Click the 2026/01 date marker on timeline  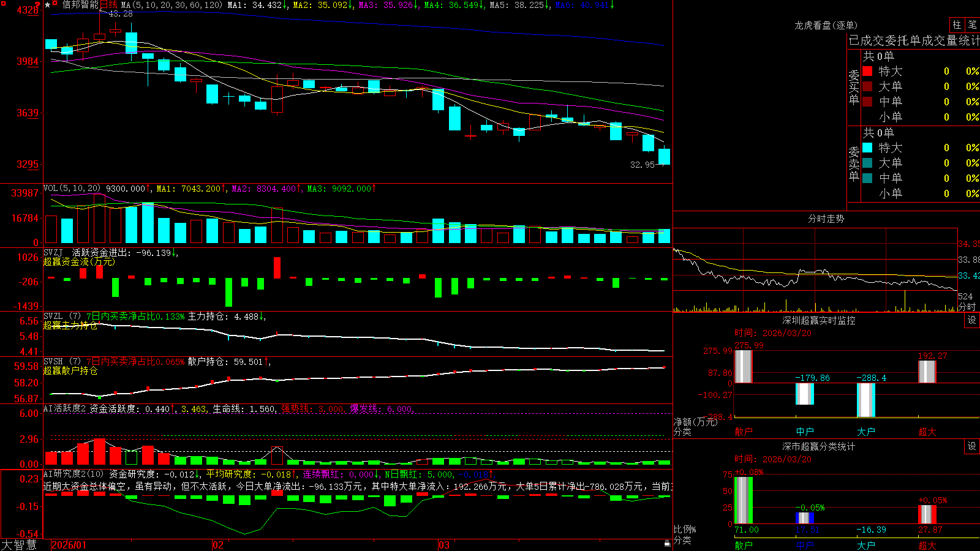(69, 545)
